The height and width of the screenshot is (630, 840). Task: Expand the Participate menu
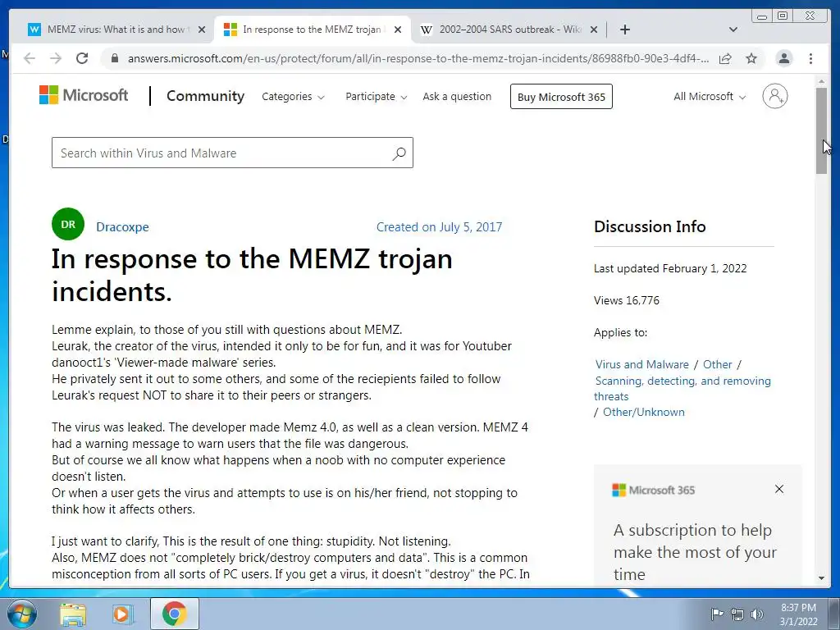pos(376,97)
